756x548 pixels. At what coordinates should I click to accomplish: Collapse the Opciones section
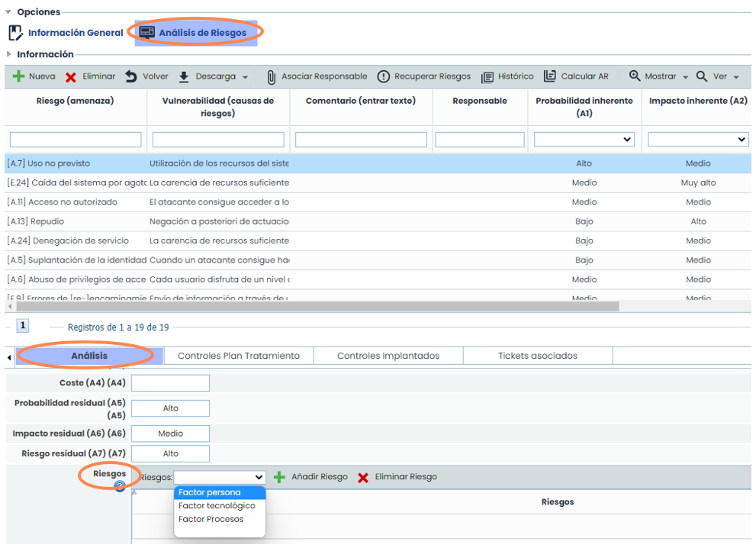9,12
